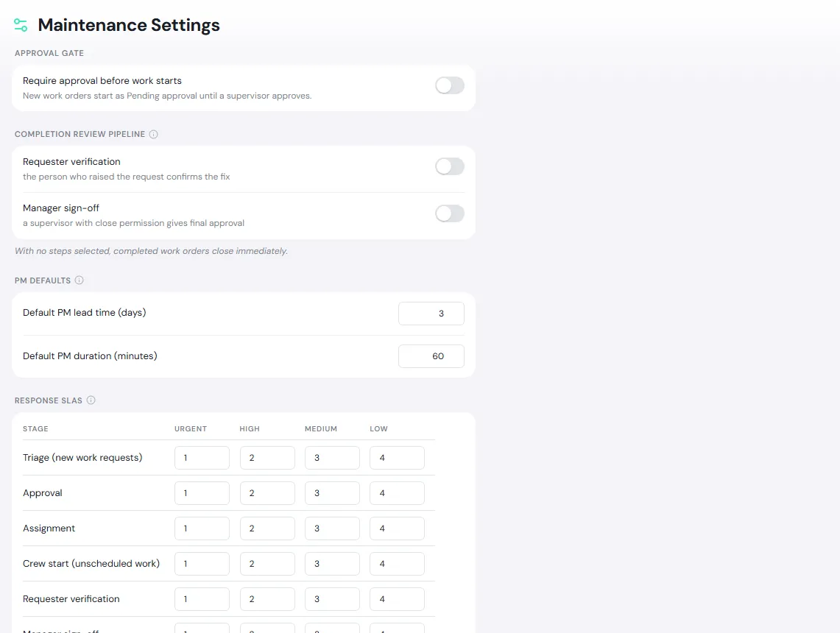Screen dimensions: 840x633
Task: Edit Requester verification High SLA field
Action: point(267,599)
